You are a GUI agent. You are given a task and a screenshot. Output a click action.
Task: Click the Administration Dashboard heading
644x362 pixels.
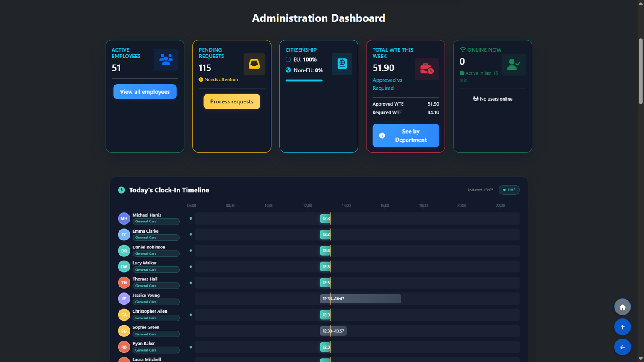click(319, 18)
